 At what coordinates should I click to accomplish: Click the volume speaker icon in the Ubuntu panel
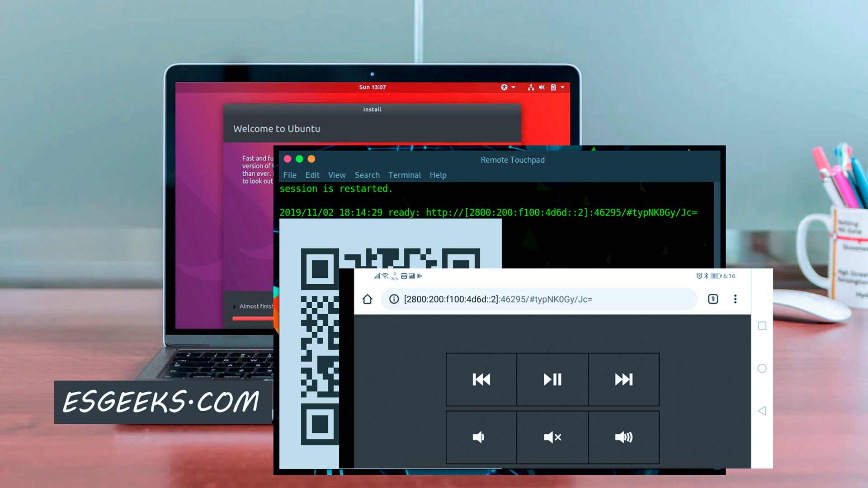click(x=542, y=87)
